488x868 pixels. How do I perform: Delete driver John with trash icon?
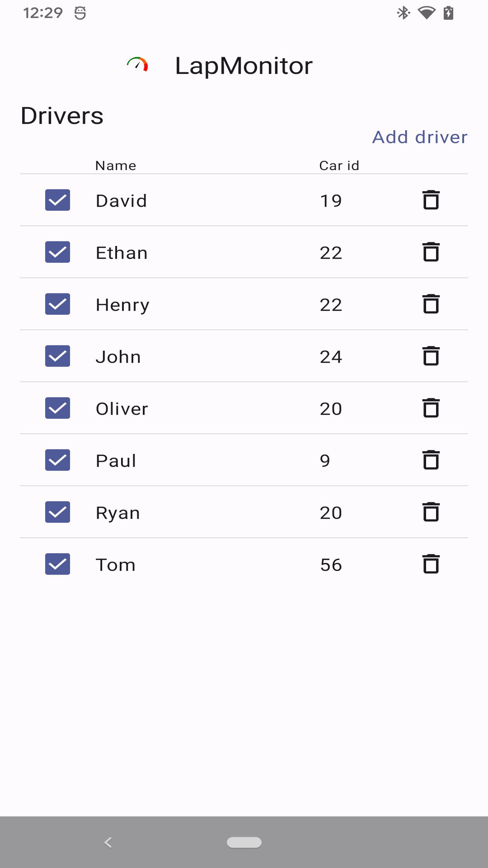click(x=431, y=356)
